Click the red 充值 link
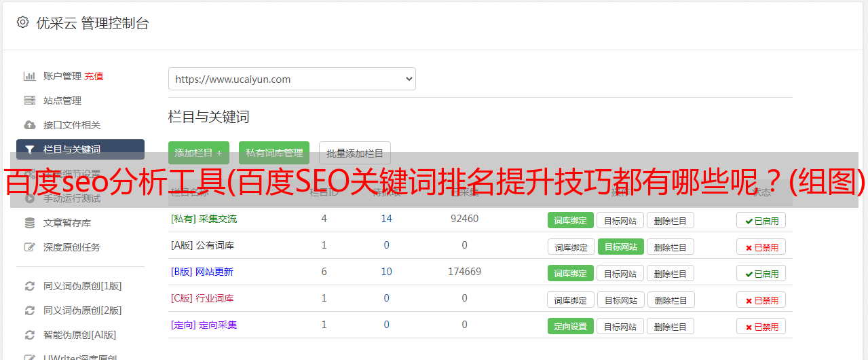The image size is (868, 360). (94, 76)
